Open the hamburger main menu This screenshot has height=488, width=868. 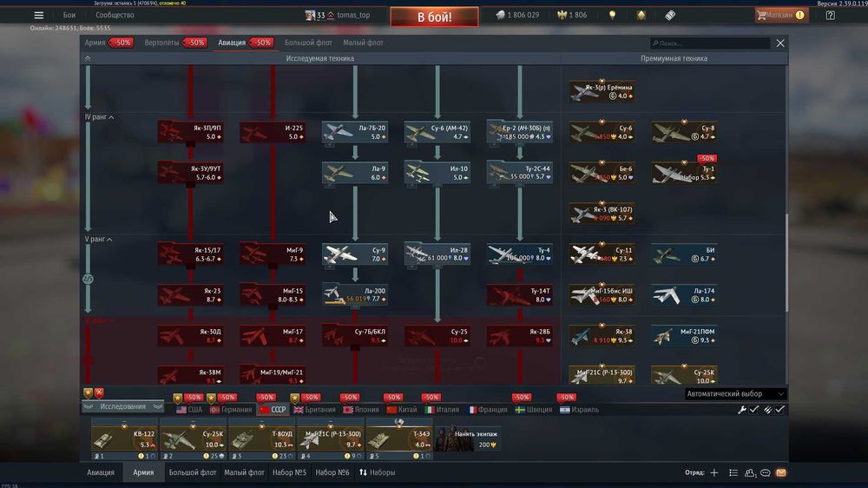[x=39, y=16]
